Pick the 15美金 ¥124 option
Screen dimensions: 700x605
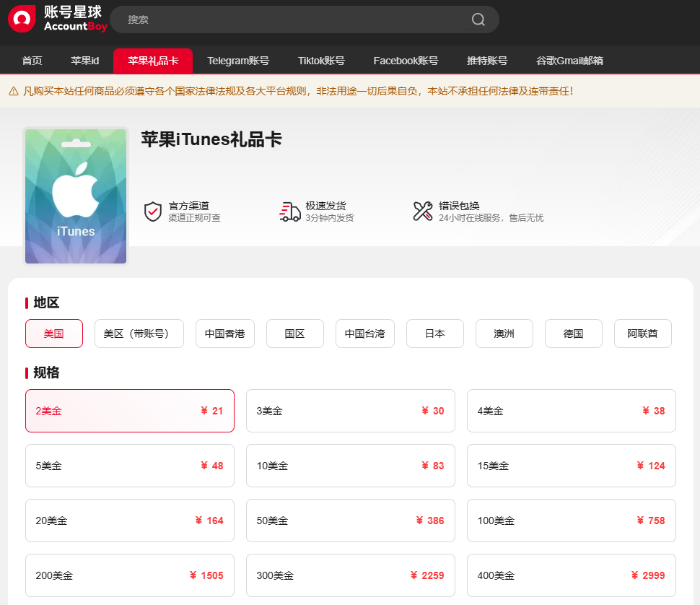572,466
